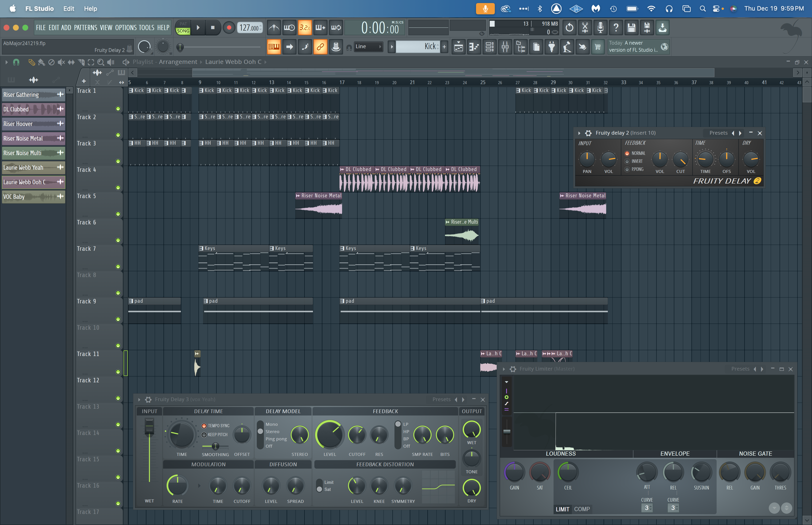Screen dimensions: 812x525
Task: Switch Fruity Limiter to COMP mode
Action: (582, 509)
